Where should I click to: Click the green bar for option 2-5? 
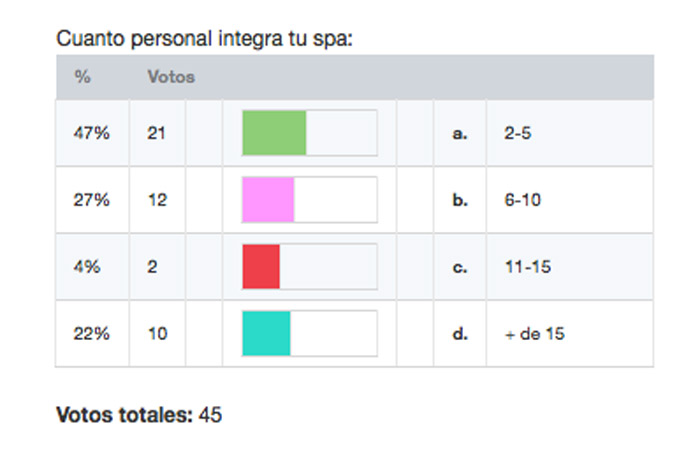(274, 133)
